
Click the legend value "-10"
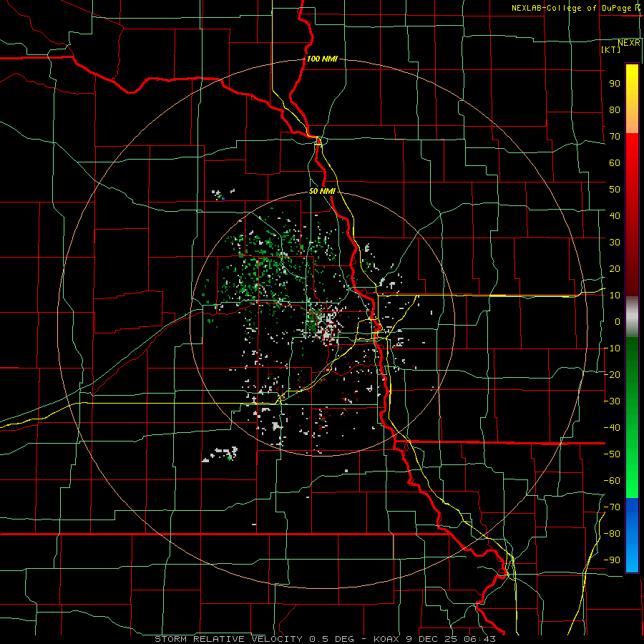[612, 348]
